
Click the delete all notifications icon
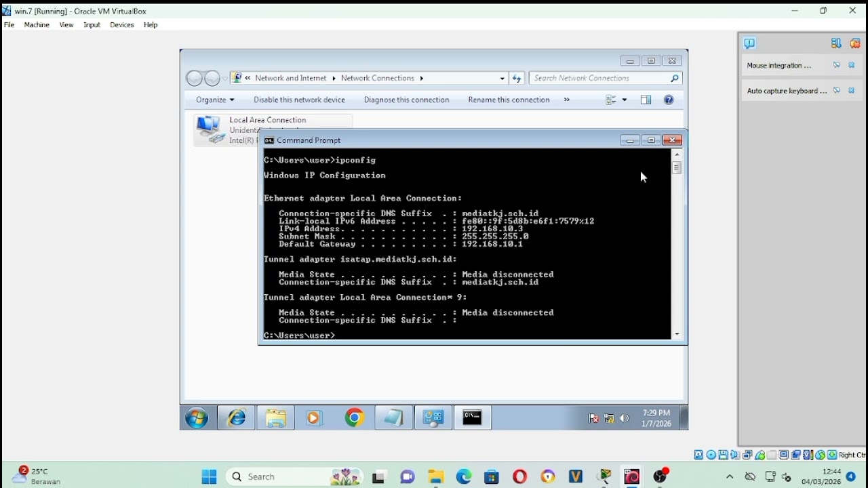(856, 43)
